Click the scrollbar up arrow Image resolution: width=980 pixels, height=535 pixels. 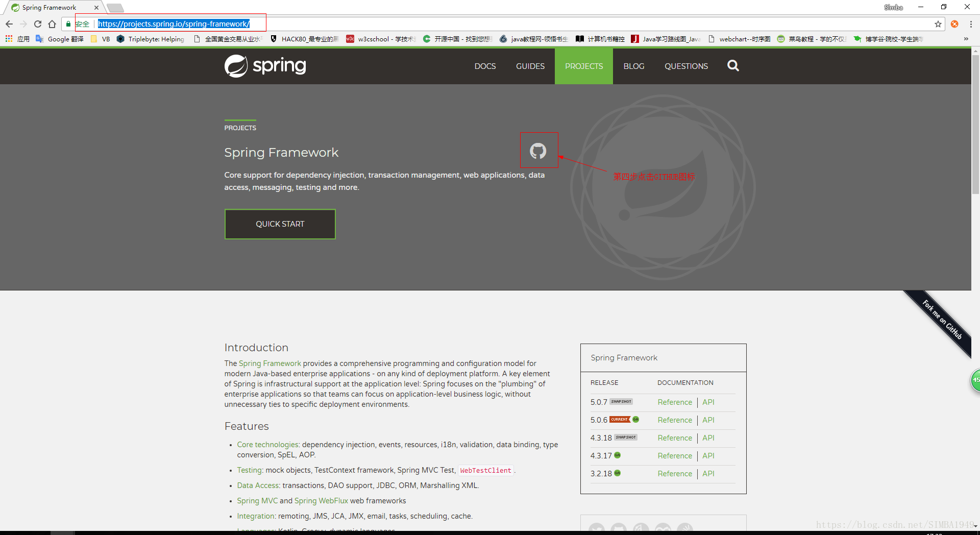tap(975, 51)
